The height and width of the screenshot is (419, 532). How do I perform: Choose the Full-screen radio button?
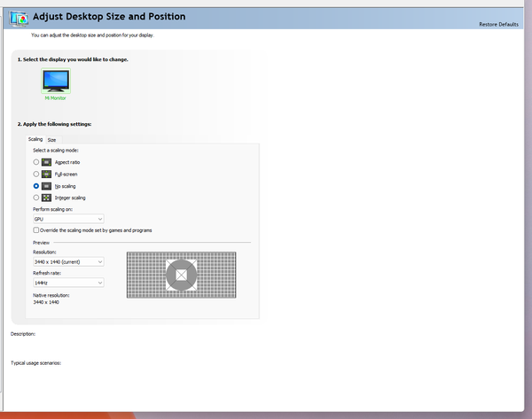35,175
